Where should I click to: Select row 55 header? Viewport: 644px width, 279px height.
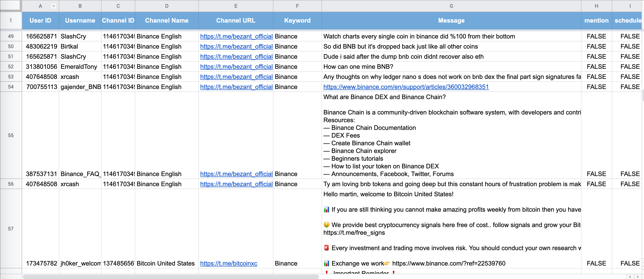coord(11,135)
